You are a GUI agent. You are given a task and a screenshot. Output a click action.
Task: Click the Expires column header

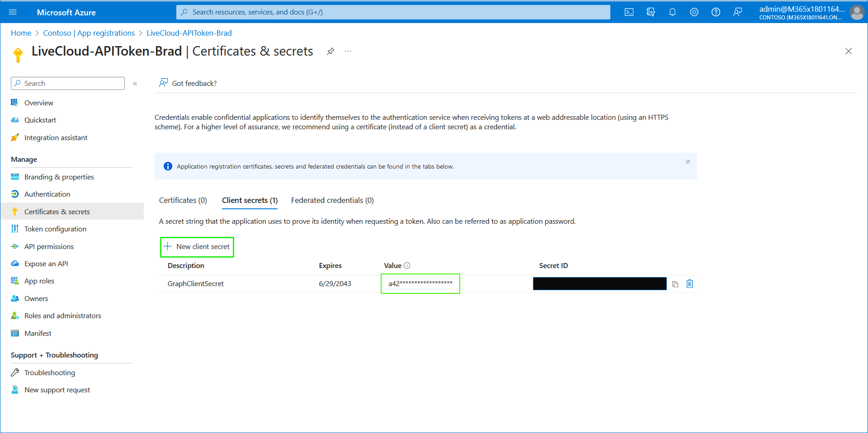330,266
